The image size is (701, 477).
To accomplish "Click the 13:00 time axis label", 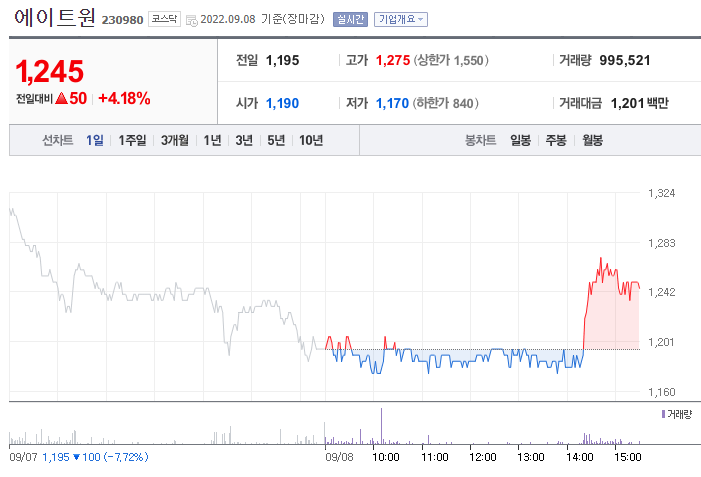I will click(x=531, y=457).
